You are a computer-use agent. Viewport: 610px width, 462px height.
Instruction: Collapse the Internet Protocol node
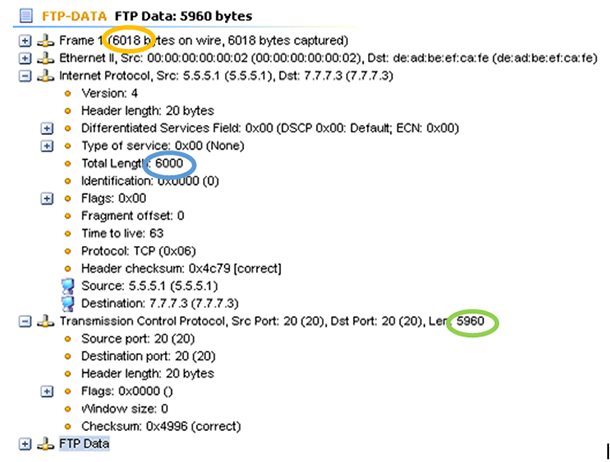point(24,75)
